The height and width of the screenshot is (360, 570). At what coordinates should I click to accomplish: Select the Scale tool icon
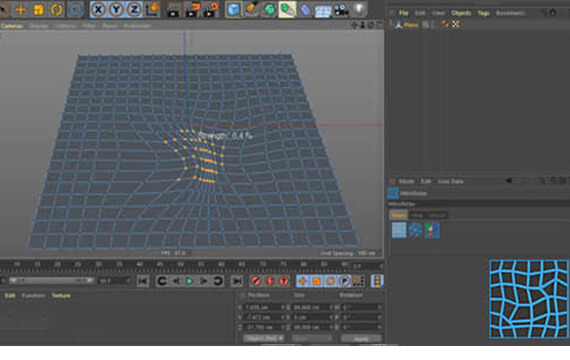(38, 10)
